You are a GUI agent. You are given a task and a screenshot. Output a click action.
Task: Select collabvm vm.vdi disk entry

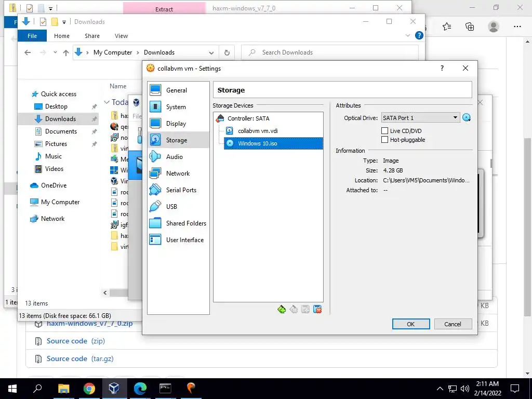pyautogui.click(x=258, y=131)
